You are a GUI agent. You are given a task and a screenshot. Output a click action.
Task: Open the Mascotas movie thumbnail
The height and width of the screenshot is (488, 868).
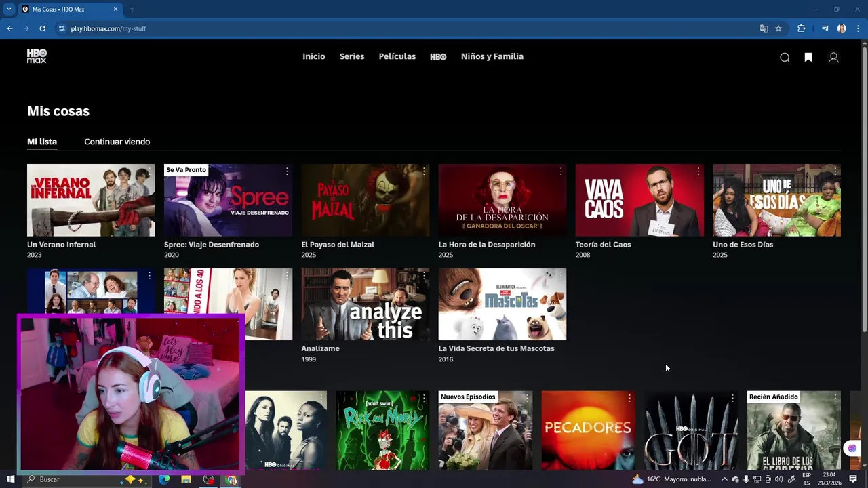(x=502, y=304)
